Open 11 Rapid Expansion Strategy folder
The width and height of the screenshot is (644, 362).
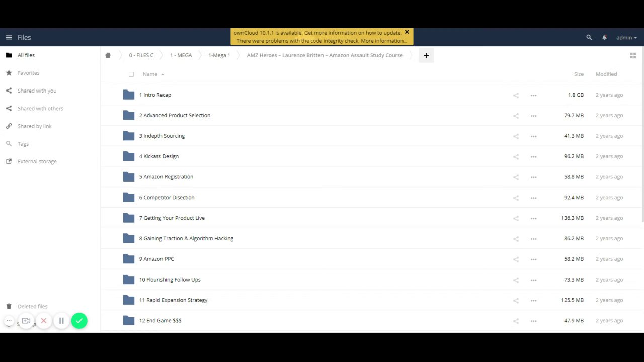point(173,300)
